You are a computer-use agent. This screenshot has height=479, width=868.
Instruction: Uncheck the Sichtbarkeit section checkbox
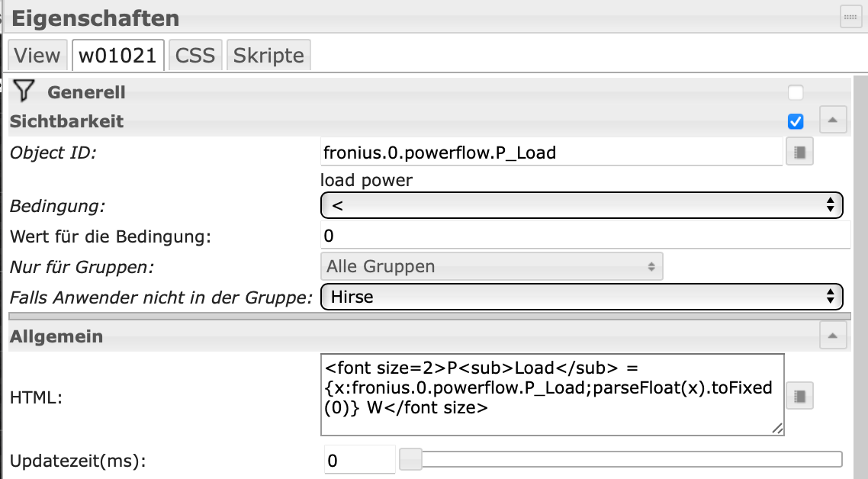coord(796,121)
